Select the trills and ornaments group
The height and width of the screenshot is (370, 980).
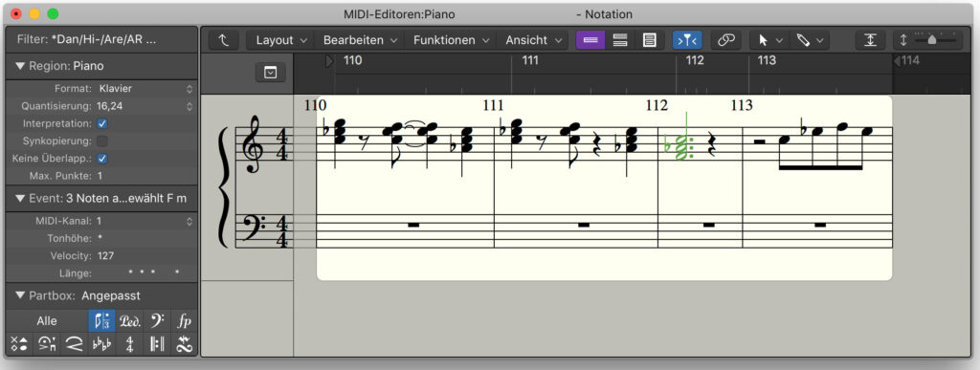pos(184,344)
